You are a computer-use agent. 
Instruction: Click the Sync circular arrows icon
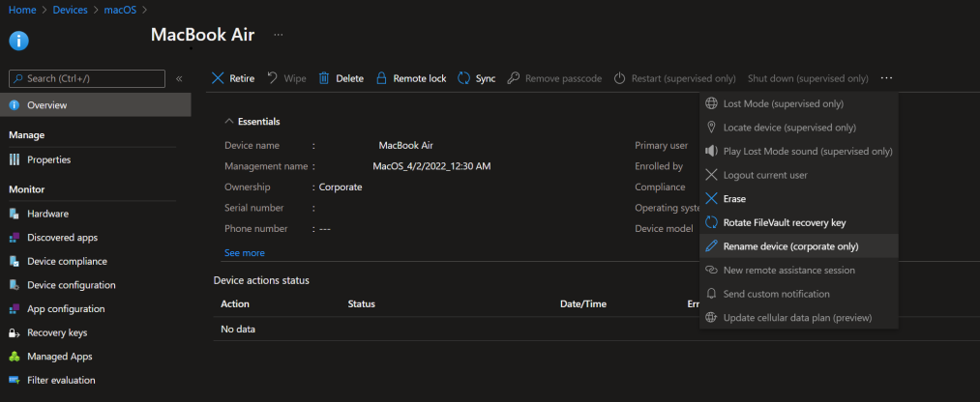pos(463,78)
